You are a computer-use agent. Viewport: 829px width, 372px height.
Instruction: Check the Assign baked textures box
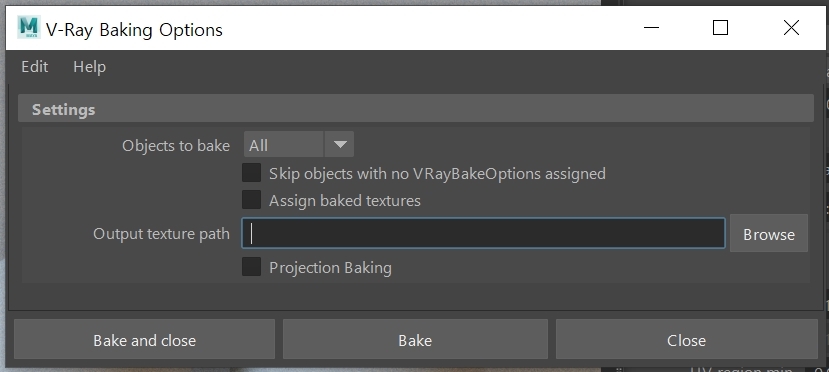(251, 200)
